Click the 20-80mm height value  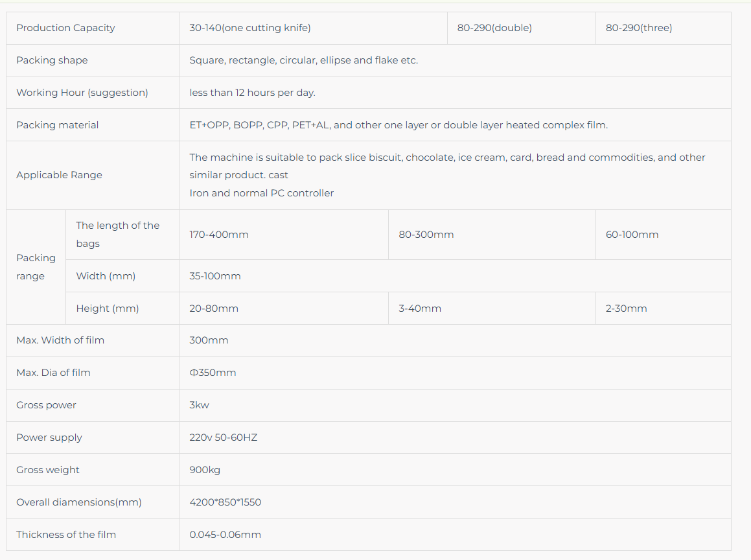pyautogui.click(x=214, y=309)
